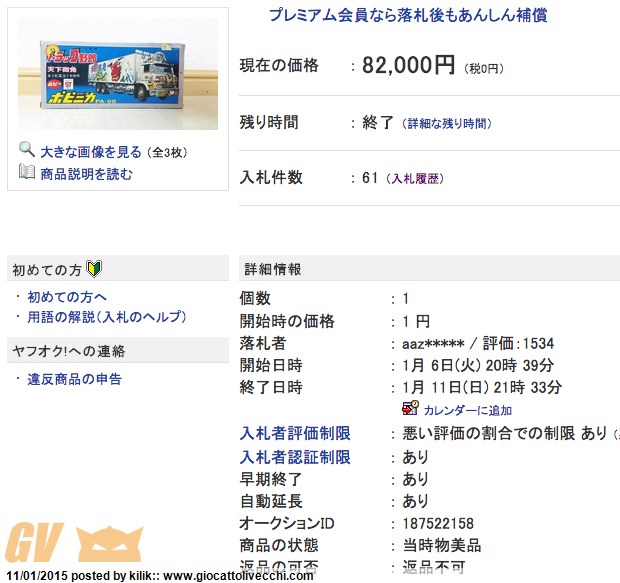Open the truck toy product thumbnail
This screenshot has width=620, height=583.
(x=118, y=74)
